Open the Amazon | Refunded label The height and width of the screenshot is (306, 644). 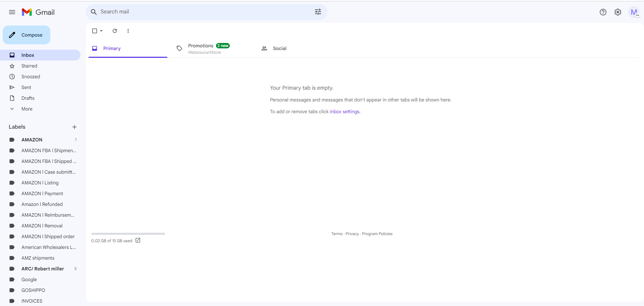pyautogui.click(x=40, y=204)
